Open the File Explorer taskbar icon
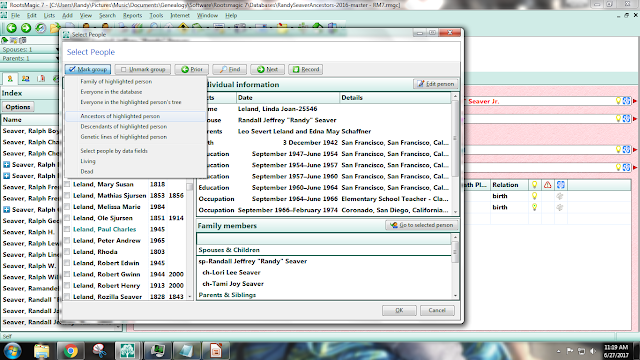Screen dimensions: 640x360 coord(42,351)
